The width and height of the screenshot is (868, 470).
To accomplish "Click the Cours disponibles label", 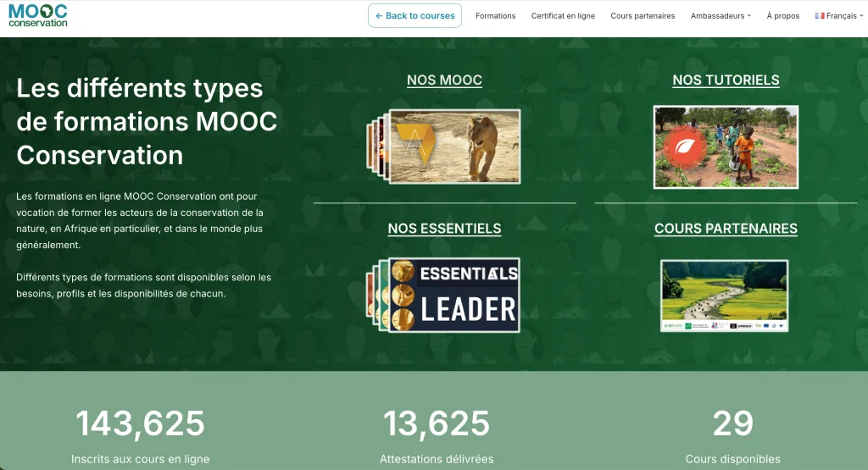I will (733, 459).
